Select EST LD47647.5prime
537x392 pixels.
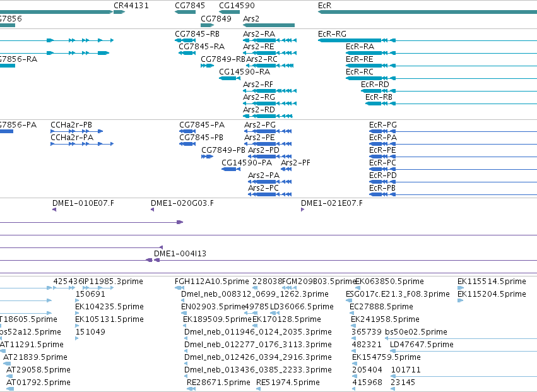click(422, 345)
